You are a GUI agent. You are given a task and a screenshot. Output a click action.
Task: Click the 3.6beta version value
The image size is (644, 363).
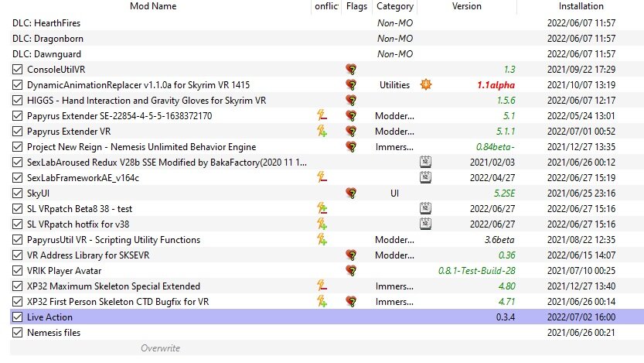click(x=499, y=240)
